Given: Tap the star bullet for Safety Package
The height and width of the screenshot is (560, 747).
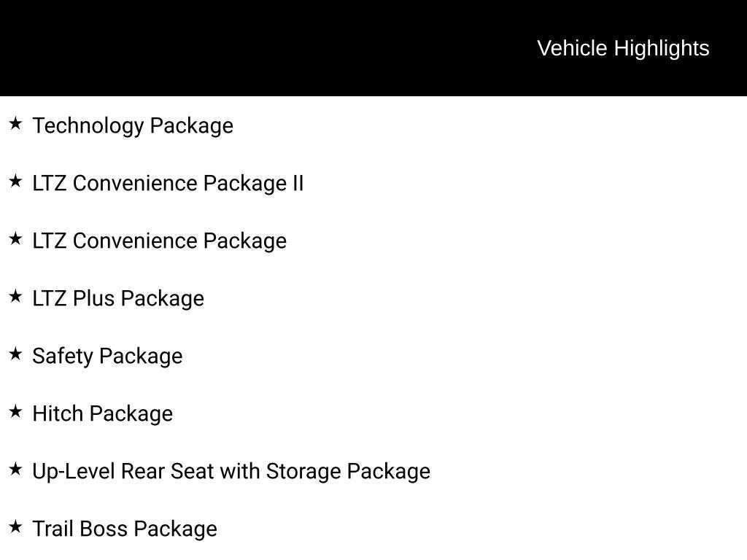Looking at the screenshot, I should pos(15,354).
